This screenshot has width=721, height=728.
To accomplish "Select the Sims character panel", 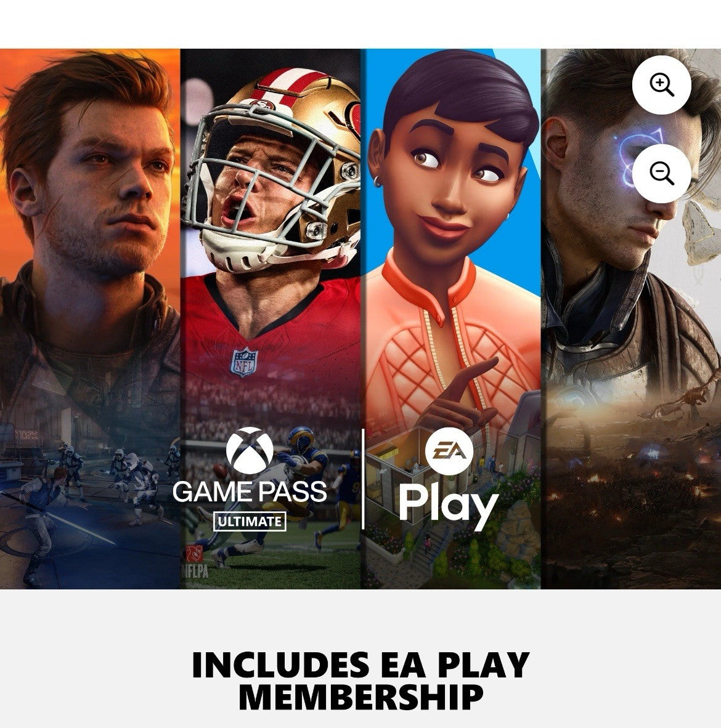I will (x=451, y=318).
